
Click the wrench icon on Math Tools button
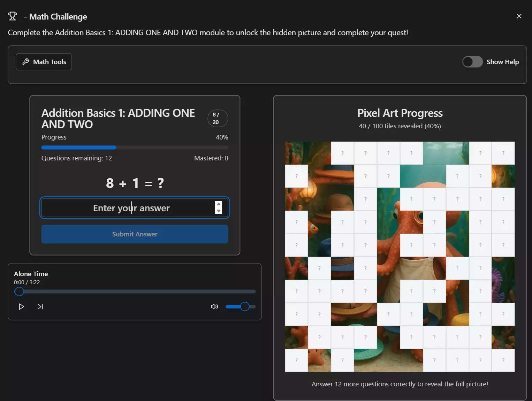pos(26,62)
